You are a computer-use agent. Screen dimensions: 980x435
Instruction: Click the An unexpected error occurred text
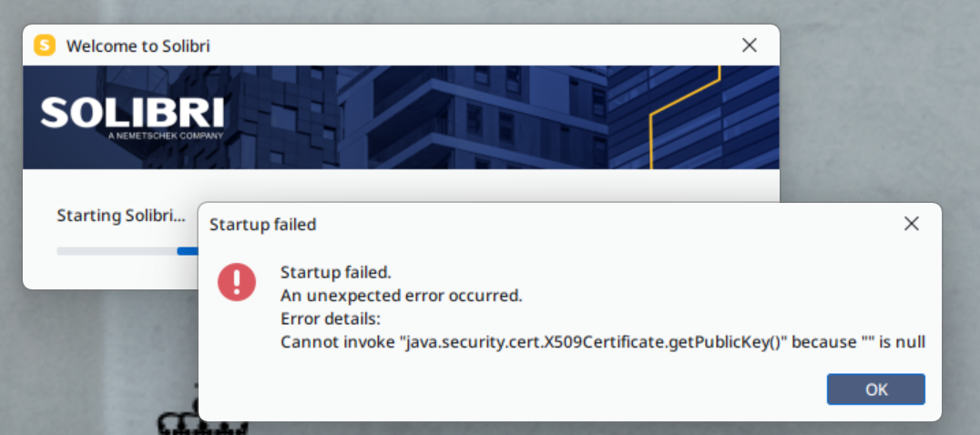[402, 295]
